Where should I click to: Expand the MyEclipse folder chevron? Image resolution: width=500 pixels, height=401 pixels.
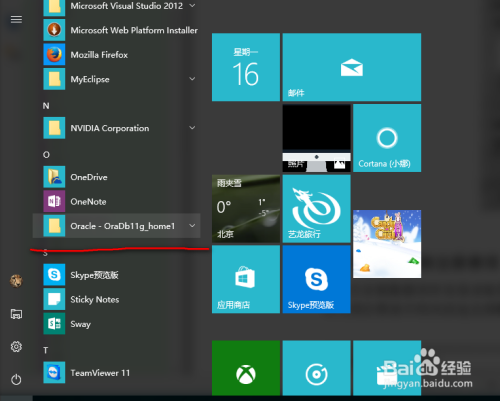pyautogui.click(x=192, y=79)
